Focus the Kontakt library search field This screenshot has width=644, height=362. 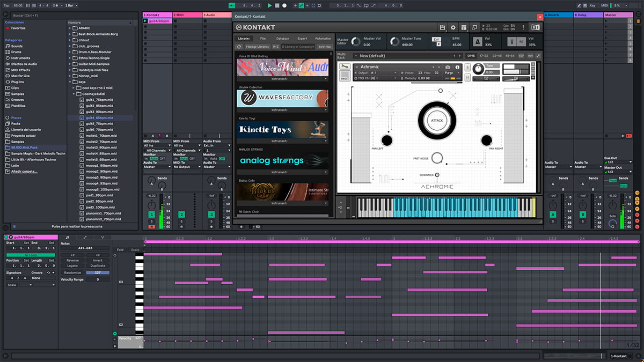point(298,47)
